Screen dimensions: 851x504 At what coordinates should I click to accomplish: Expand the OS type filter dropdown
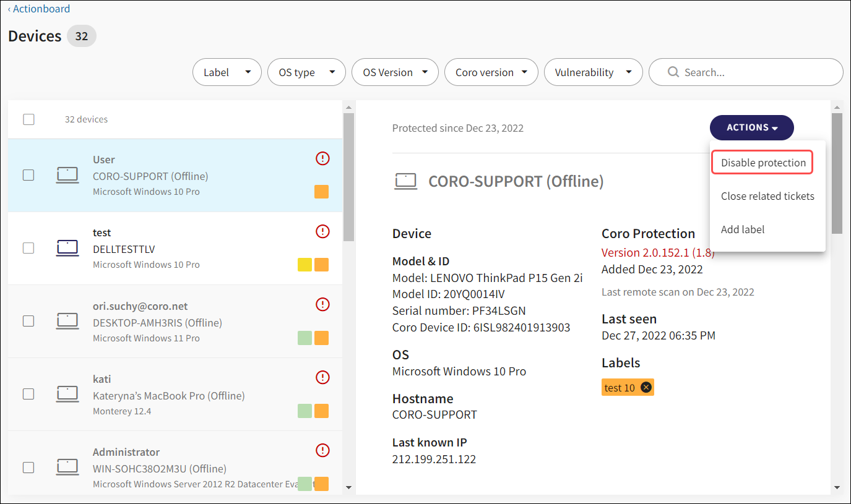point(306,72)
